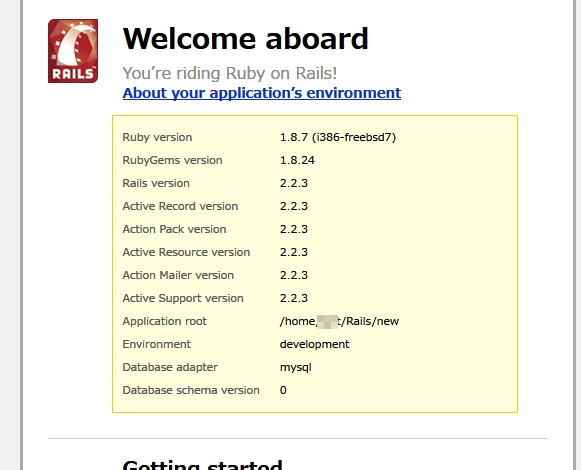
Task: Open About your application's environment link
Action: [x=262, y=93]
